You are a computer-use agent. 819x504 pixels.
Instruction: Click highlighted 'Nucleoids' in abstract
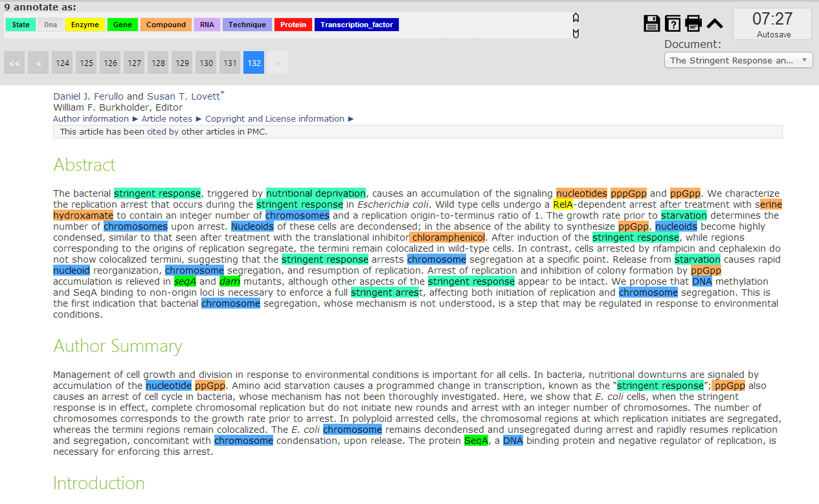click(252, 226)
